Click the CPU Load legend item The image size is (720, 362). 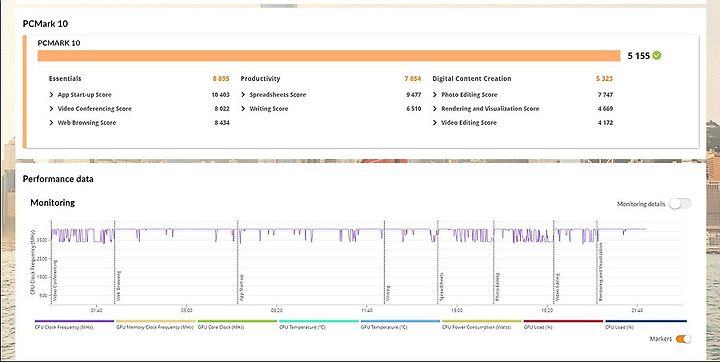(x=646, y=324)
